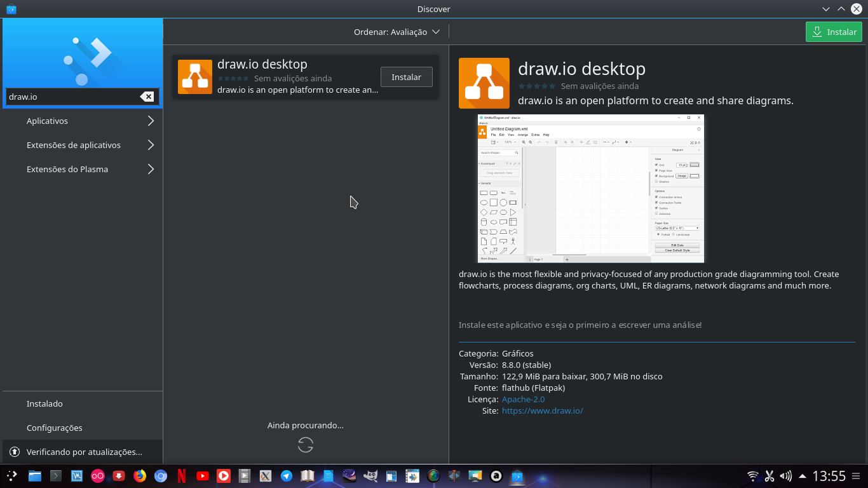868x488 pixels.
Task: Open the Wi-Fi icon in the system tray
Action: pos(752,475)
